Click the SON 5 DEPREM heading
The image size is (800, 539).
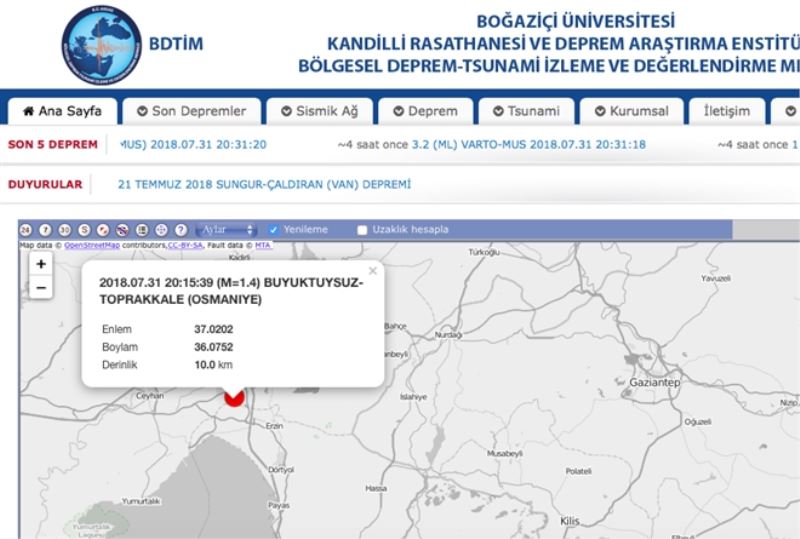53,144
